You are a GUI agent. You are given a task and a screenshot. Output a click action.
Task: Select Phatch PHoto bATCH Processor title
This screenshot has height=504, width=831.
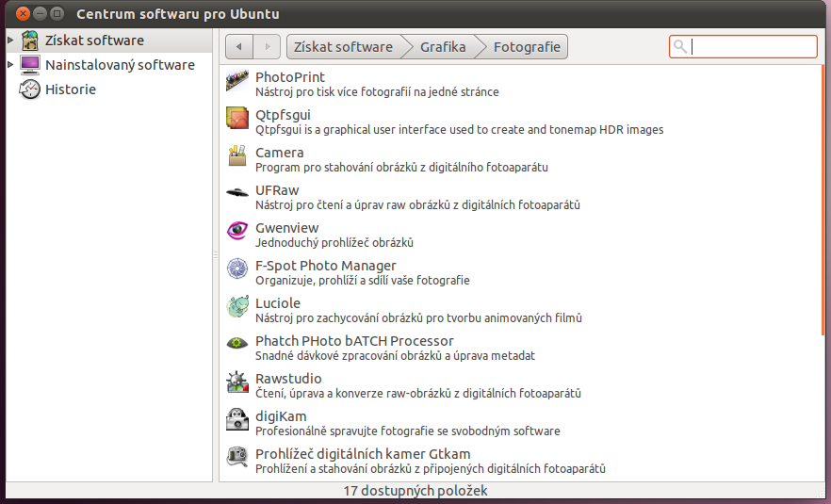354,341
